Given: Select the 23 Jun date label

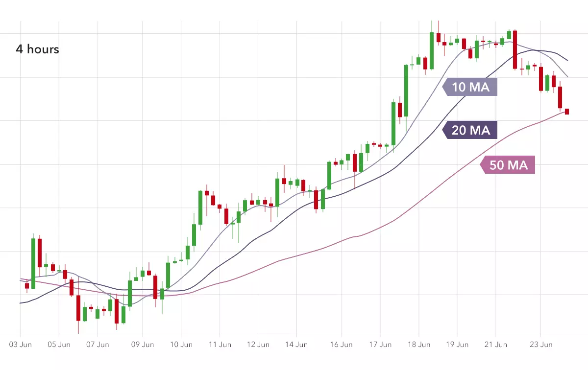Looking at the screenshot, I should pos(540,345).
